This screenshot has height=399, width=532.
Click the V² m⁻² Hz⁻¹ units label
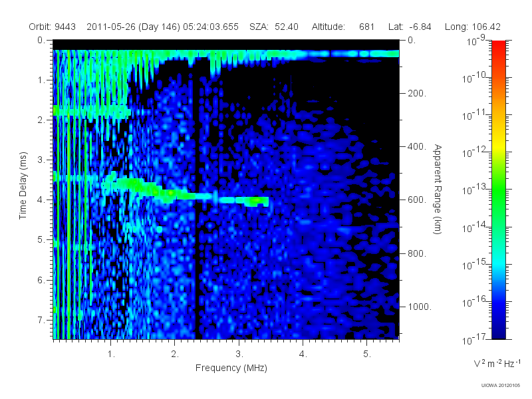click(x=497, y=363)
